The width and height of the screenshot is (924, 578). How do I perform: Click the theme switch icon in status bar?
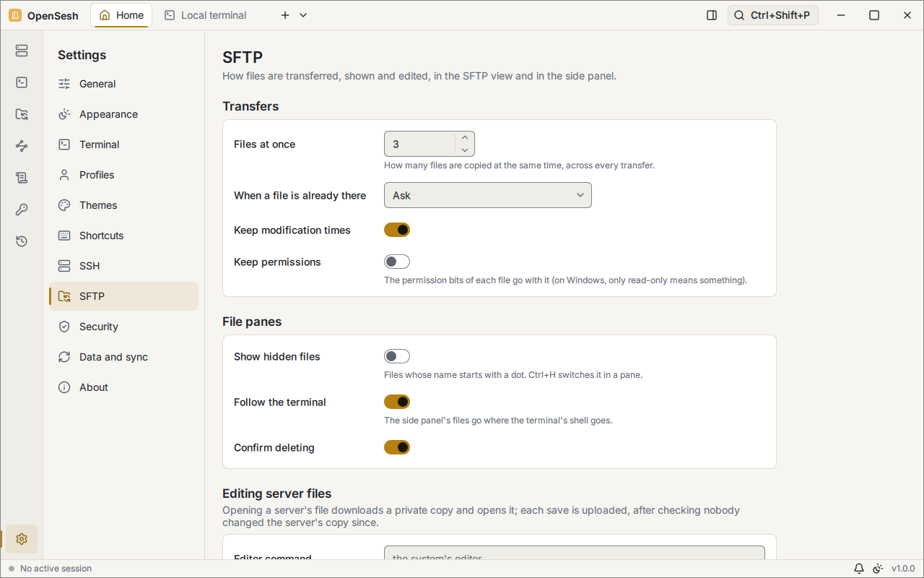pyautogui.click(x=878, y=569)
